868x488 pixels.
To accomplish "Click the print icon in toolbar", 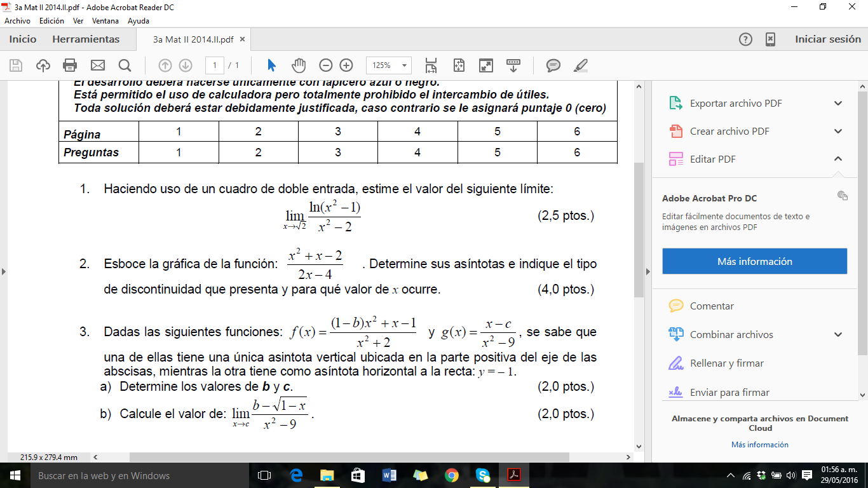I will [x=70, y=65].
